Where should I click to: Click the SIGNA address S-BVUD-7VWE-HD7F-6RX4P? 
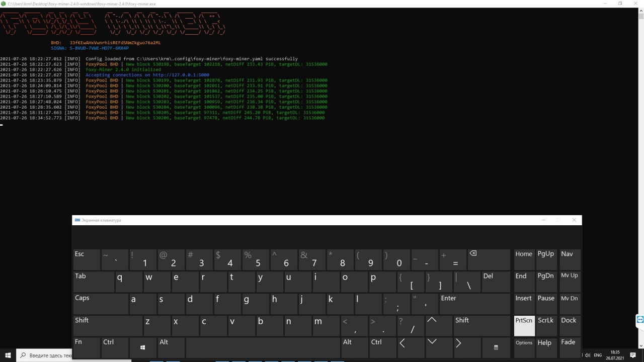[99, 48]
